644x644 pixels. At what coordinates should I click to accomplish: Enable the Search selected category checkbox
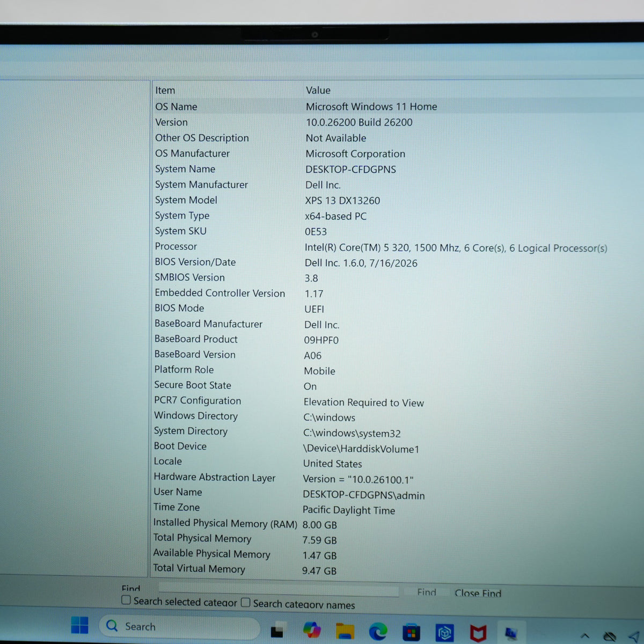tap(126, 600)
